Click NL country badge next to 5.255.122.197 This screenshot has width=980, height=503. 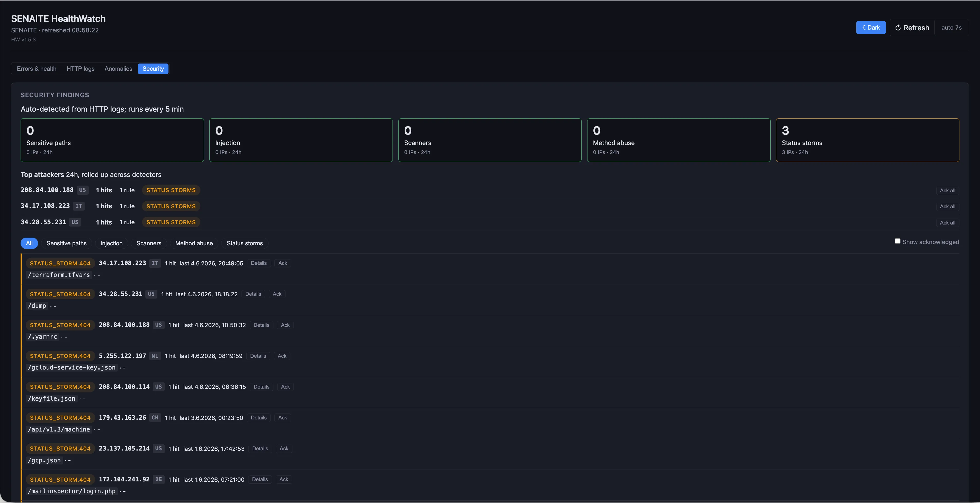[155, 356]
